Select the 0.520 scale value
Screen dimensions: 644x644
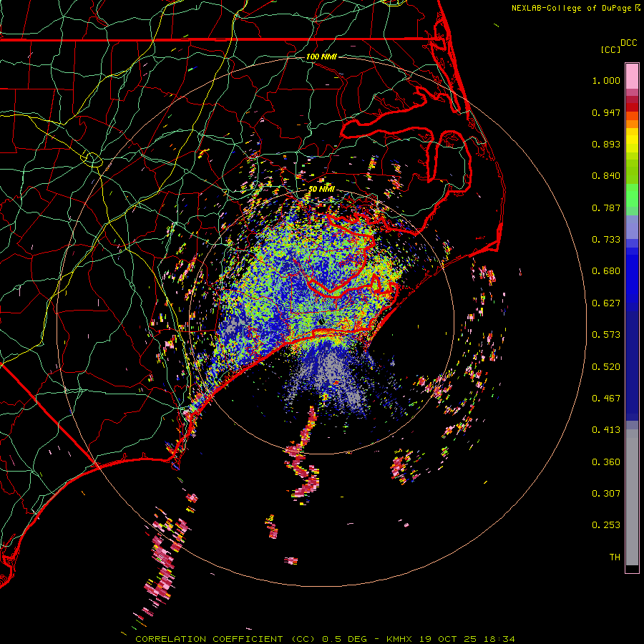pyautogui.click(x=606, y=367)
